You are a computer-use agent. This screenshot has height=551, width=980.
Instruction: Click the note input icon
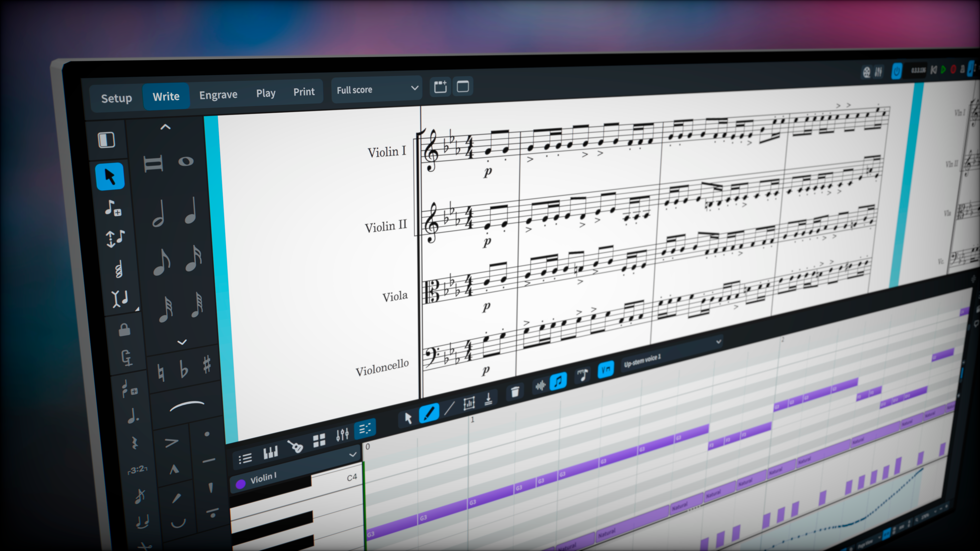(x=113, y=208)
